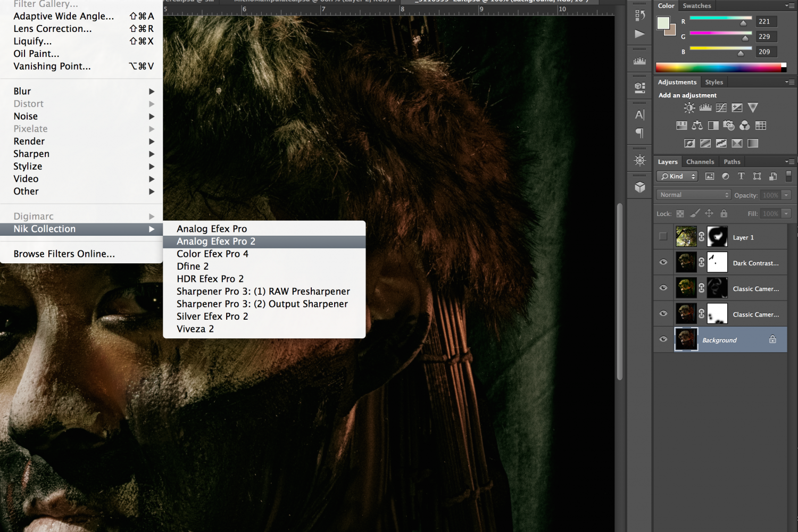Open the History panel icon
The width and height of the screenshot is (798, 532).
point(640,15)
